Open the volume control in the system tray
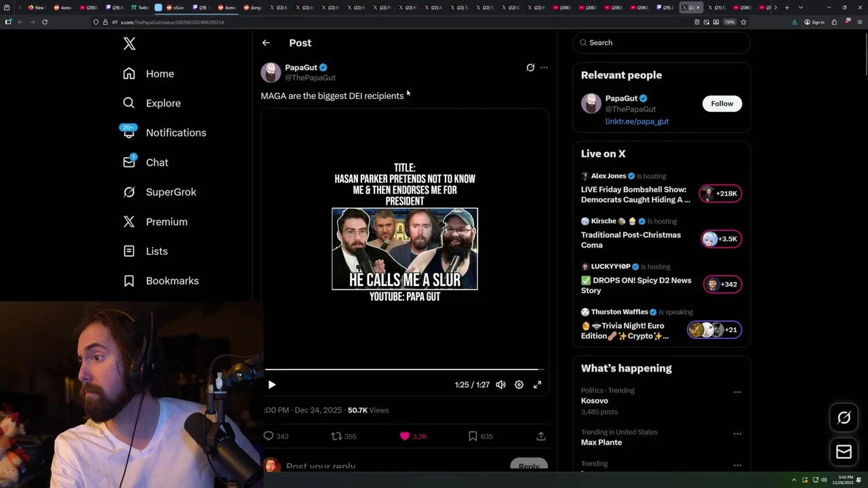 [x=824, y=480]
